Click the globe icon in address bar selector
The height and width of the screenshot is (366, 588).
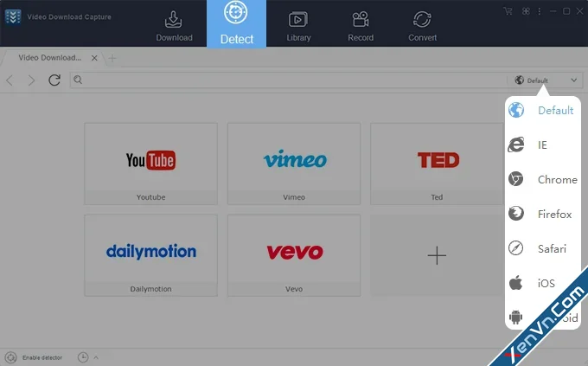coord(520,80)
